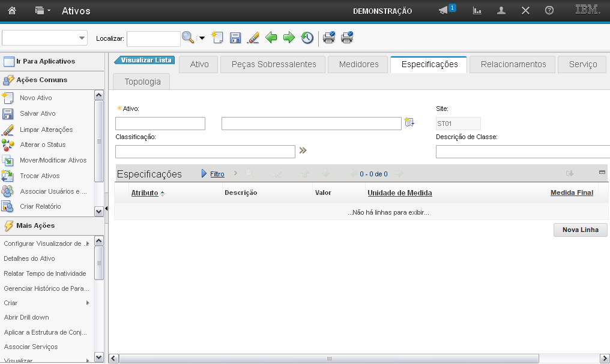Click the Classificação input field
This screenshot has height=364, width=610.
[205, 152]
